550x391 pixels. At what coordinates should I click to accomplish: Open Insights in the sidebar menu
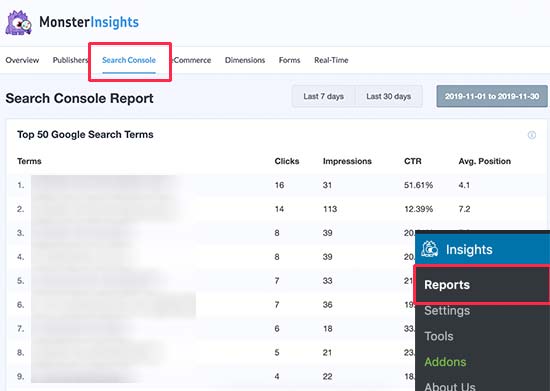click(x=482, y=249)
